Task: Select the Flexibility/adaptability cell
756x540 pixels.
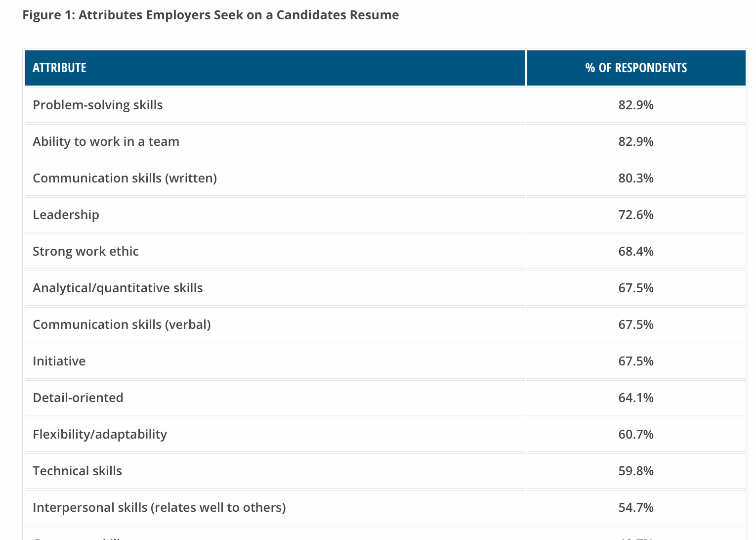Action: click(100, 434)
